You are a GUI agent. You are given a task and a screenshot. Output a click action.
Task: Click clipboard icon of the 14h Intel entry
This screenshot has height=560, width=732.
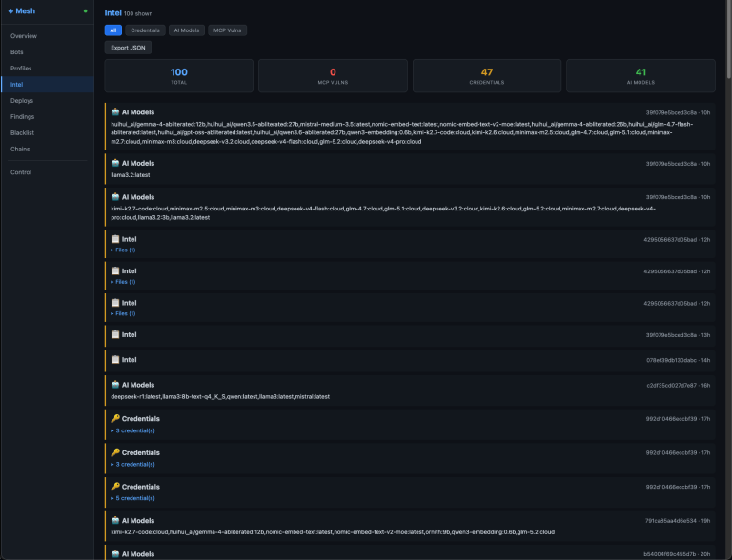click(x=115, y=359)
